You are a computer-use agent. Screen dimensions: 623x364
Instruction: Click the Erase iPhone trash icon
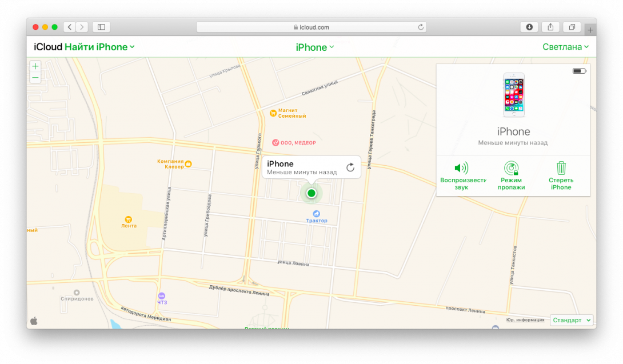pos(561,168)
